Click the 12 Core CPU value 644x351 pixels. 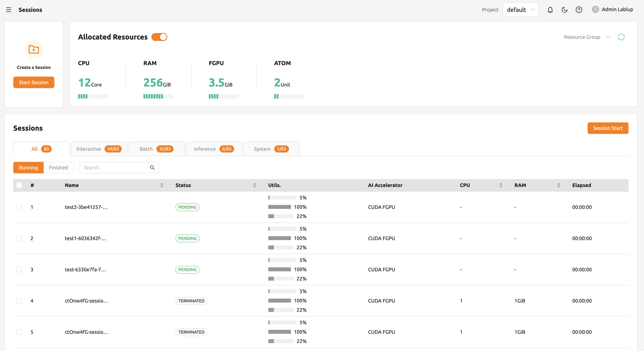pyautogui.click(x=90, y=82)
